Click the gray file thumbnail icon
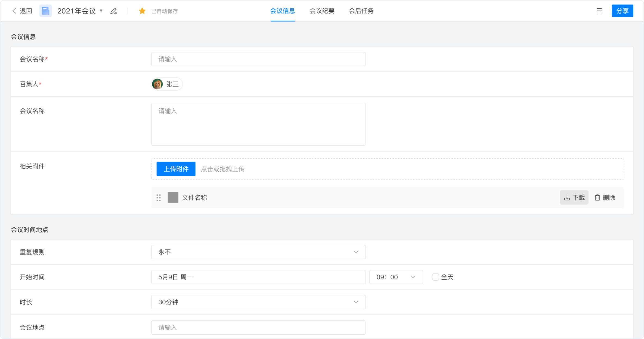 [x=173, y=197]
